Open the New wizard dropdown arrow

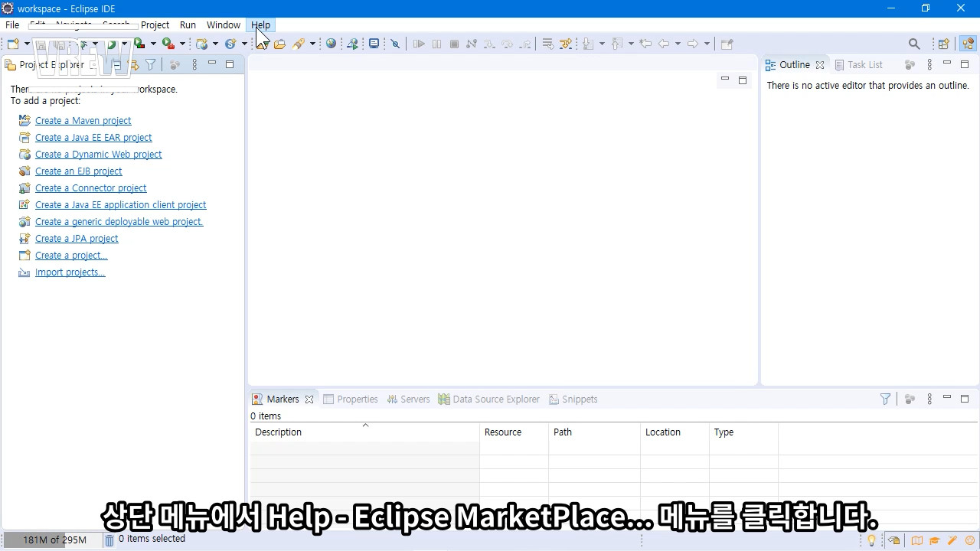click(x=27, y=44)
